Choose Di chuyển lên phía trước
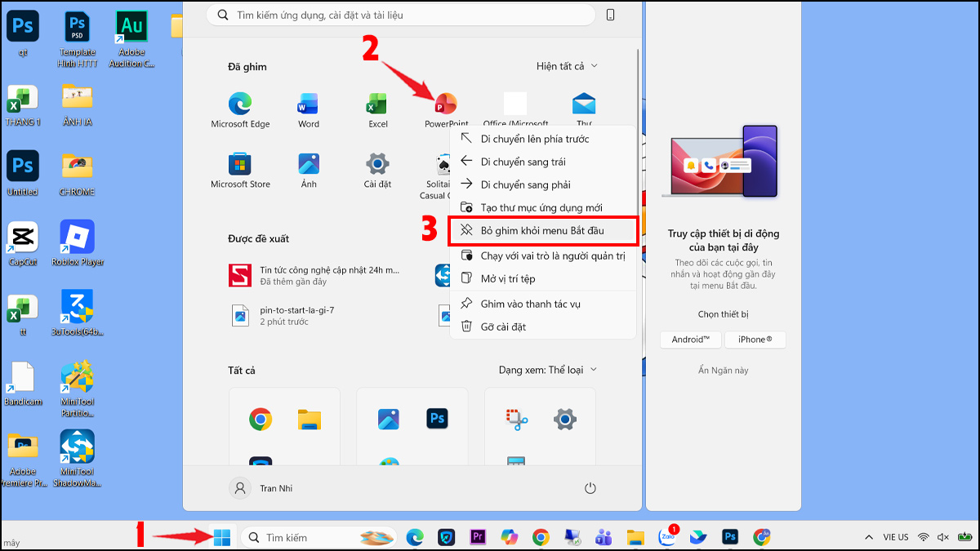Image resolution: width=980 pixels, height=551 pixels. [543, 139]
